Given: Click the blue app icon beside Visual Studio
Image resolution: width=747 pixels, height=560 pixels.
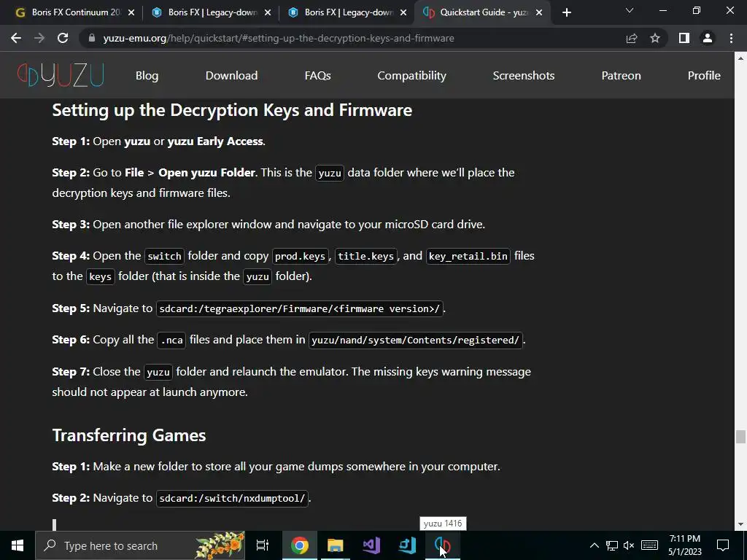Looking at the screenshot, I should [x=407, y=545].
